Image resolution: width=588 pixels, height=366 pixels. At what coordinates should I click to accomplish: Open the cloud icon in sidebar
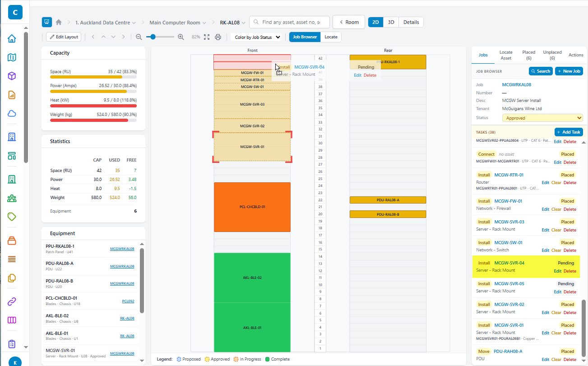[12, 113]
